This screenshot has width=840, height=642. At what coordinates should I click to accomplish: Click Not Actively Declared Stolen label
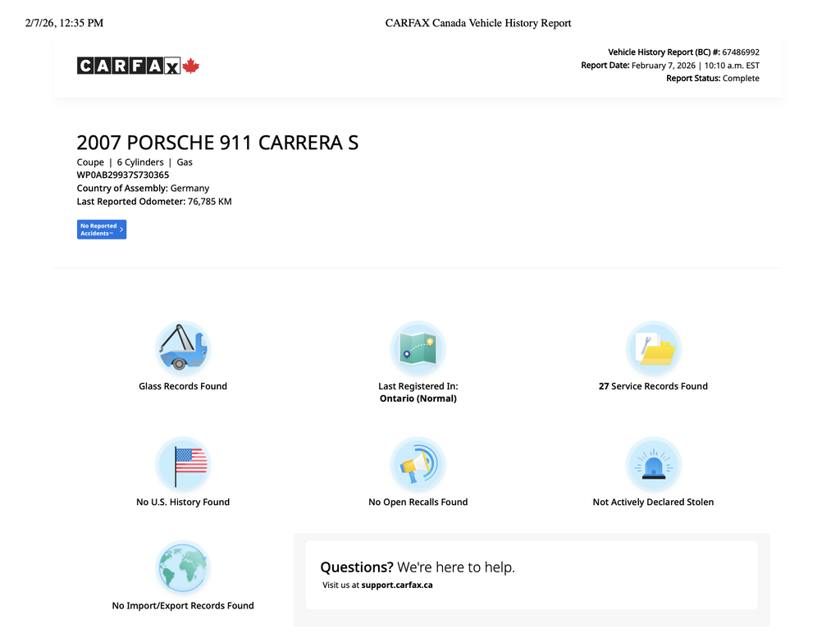pyautogui.click(x=653, y=502)
